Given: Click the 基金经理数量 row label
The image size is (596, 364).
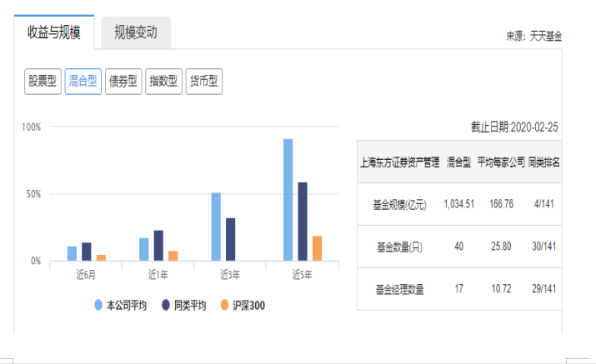Looking at the screenshot, I should [x=399, y=290].
